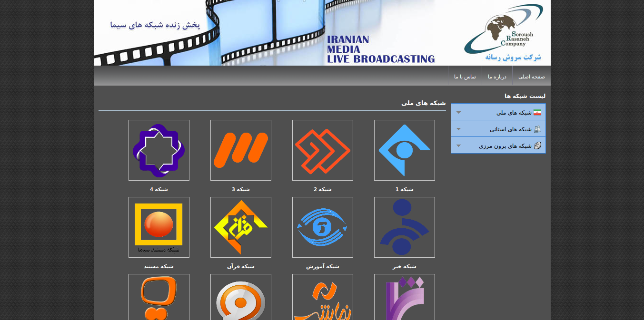The image size is (644, 320).
Task: Collapse the شبکه های ملی list arrow
Action: click(458, 113)
